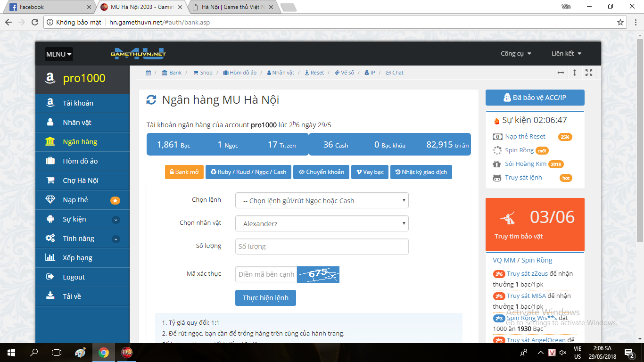The image size is (644, 362).
Task: Open Tải về in sidebar
Action: coord(83,296)
